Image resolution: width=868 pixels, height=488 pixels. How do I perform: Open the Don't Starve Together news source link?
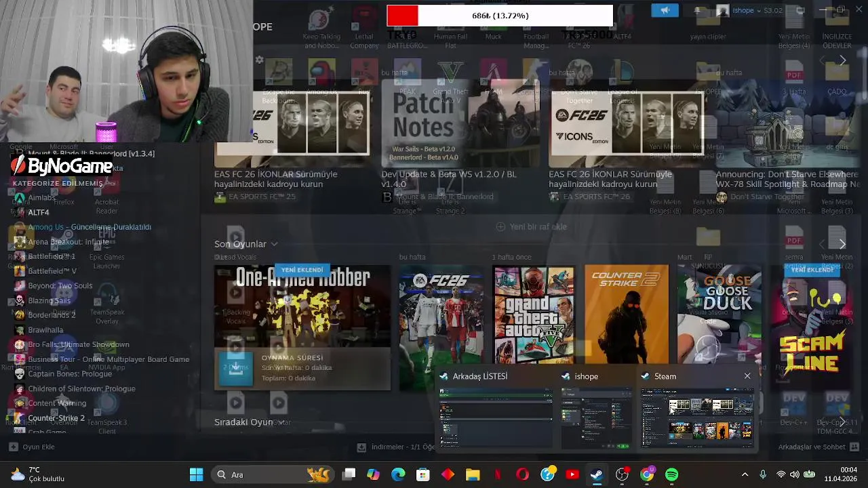pos(758,197)
